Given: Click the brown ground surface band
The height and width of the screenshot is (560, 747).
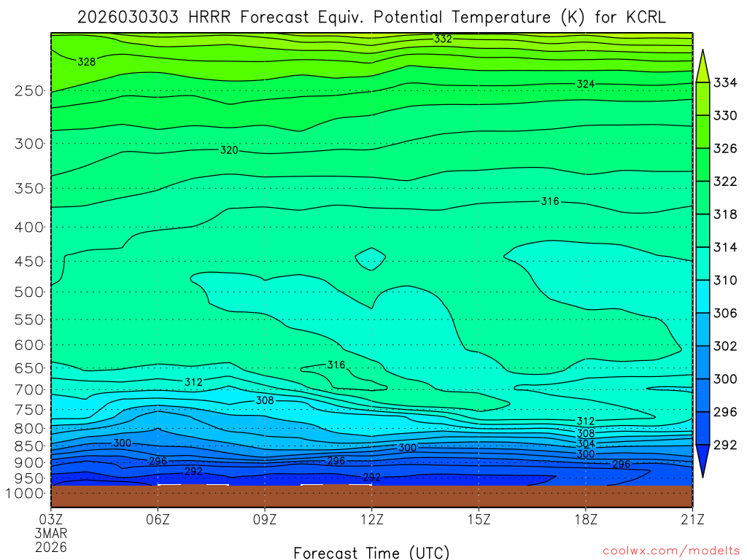Looking at the screenshot, I should 371,496.
